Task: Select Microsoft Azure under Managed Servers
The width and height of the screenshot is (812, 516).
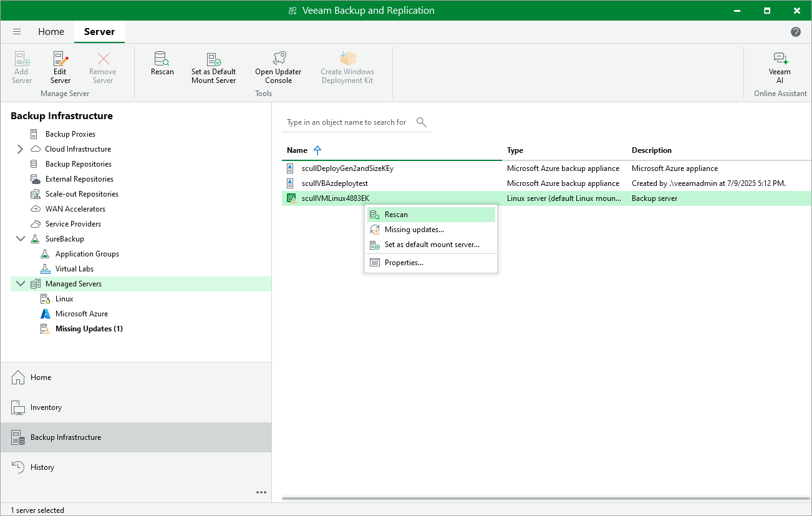Action: (x=82, y=314)
